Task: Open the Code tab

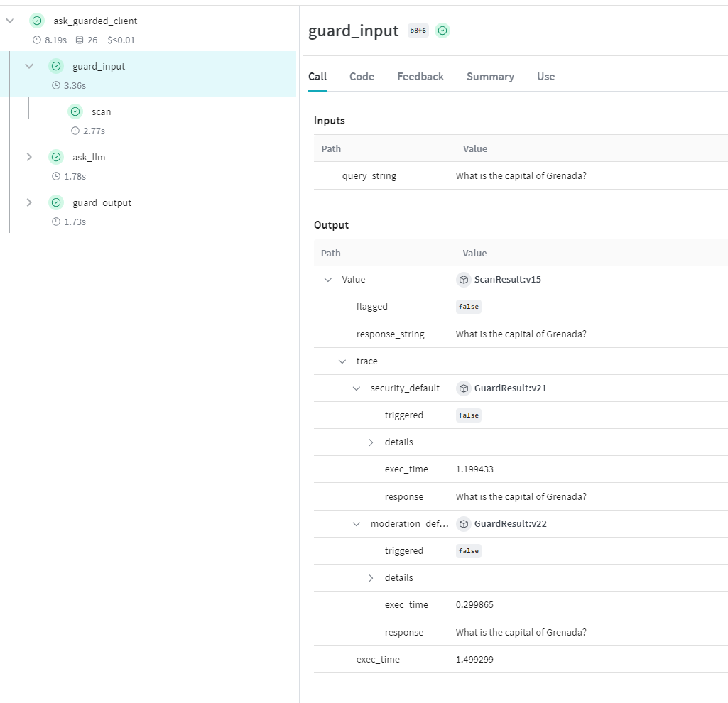Action: 362,77
